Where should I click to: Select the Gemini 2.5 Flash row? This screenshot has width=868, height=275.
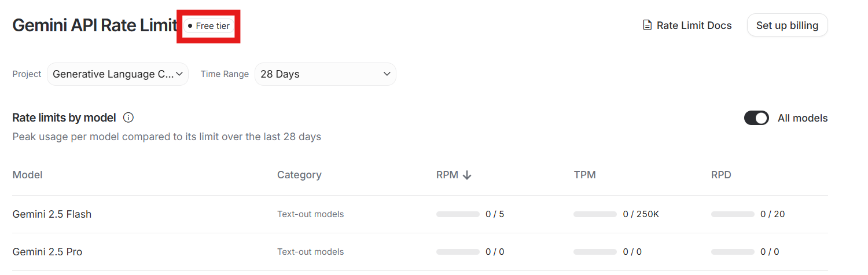point(52,214)
